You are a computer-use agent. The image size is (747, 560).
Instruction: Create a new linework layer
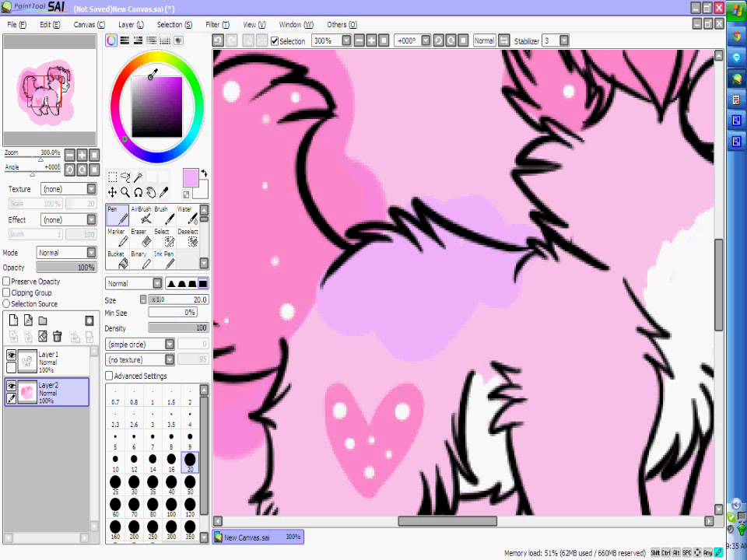click(x=28, y=320)
